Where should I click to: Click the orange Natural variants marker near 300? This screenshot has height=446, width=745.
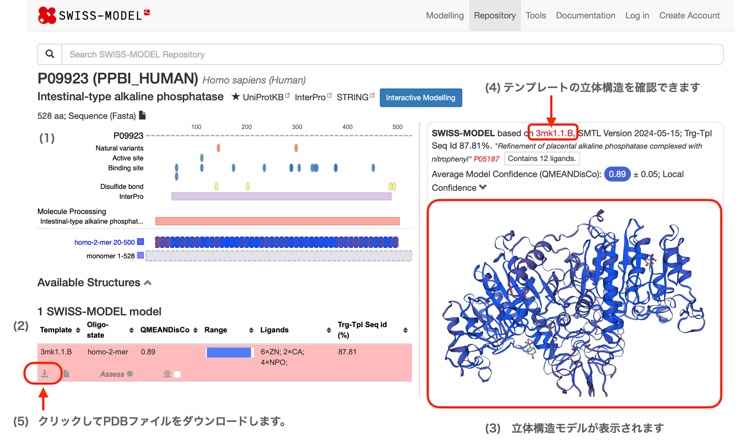[x=296, y=148]
